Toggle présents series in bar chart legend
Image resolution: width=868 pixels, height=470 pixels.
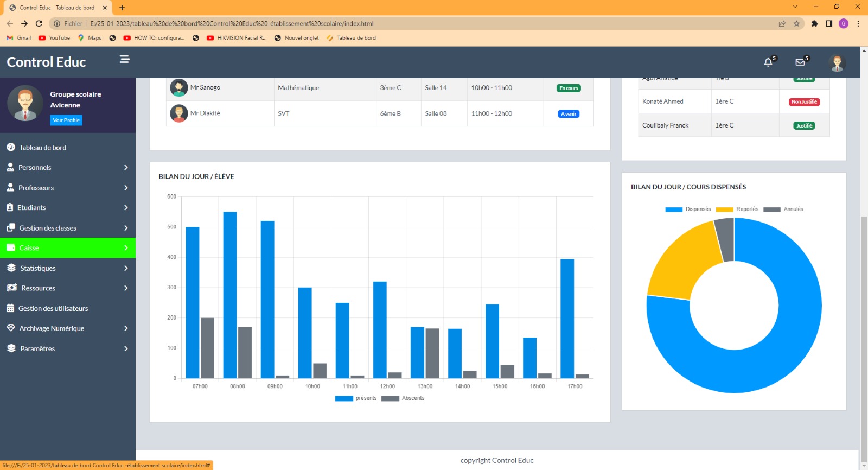pyautogui.click(x=356, y=398)
